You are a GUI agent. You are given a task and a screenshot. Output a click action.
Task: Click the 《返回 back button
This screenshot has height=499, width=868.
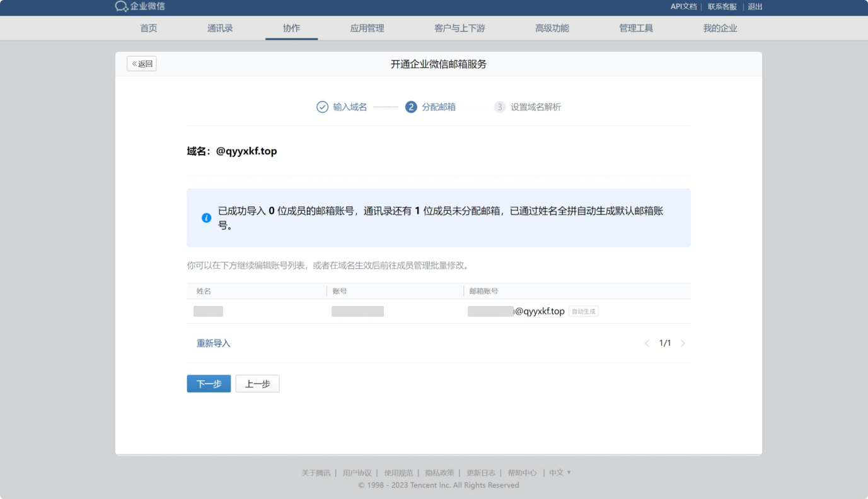pyautogui.click(x=142, y=63)
